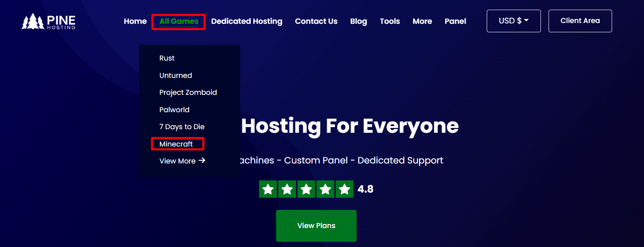644x247 pixels.
Task: Go to Dedicated Hosting page
Action: pyautogui.click(x=247, y=21)
